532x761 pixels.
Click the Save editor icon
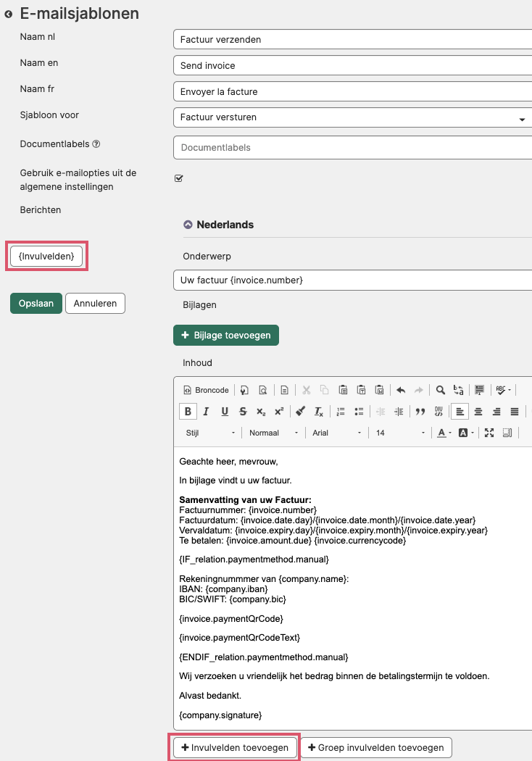pyautogui.click(x=245, y=390)
